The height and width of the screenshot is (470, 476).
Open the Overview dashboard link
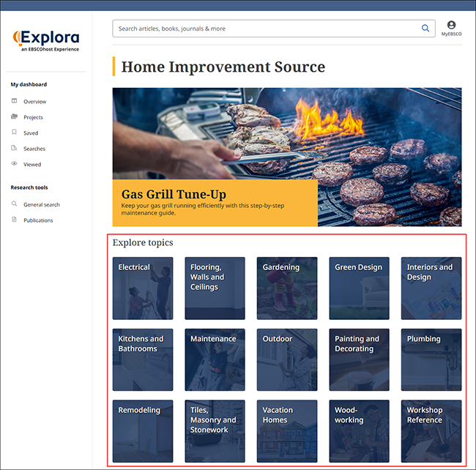point(35,102)
